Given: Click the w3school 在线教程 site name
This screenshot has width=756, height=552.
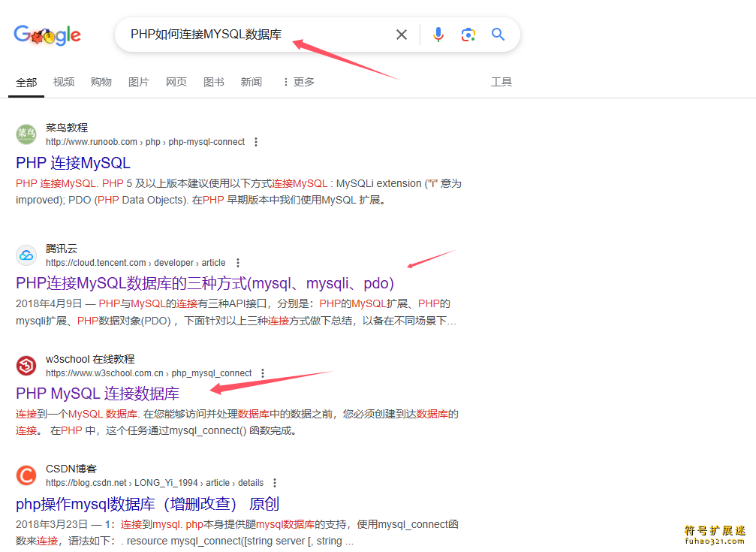Looking at the screenshot, I should (90, 360).
